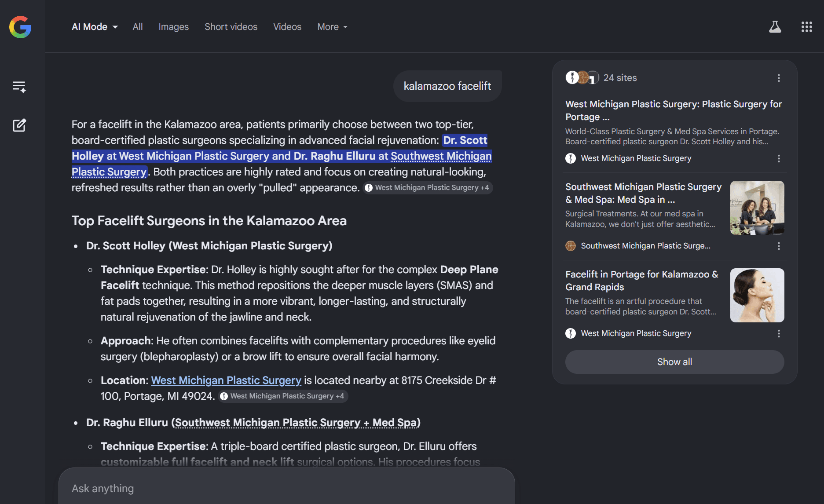Open the Location citation chip West Michigan Plastic Surgery +4
Image resolution: width=824 pixels, height=504 pixels.
pos(283,396)
